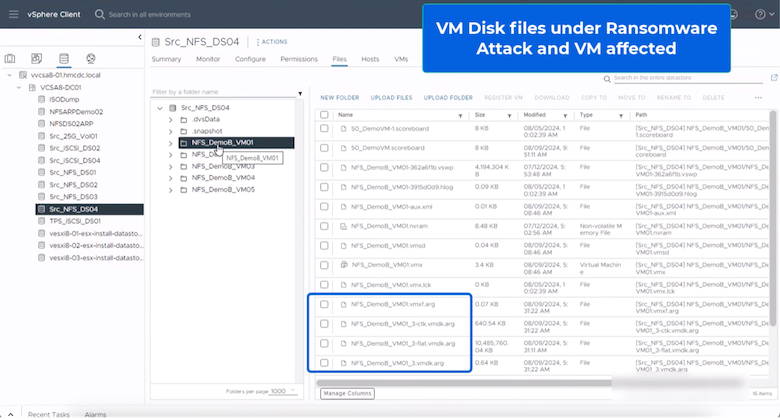This screenshot has width=780, height=420.
Task: Check the NFS_DemoB_VM01.vmsd checkbox
Action: (324, 246)
